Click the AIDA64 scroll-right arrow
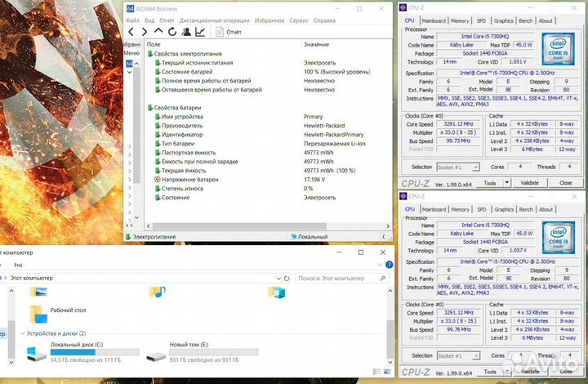588x384 pixels. click(x=388, y=226)
